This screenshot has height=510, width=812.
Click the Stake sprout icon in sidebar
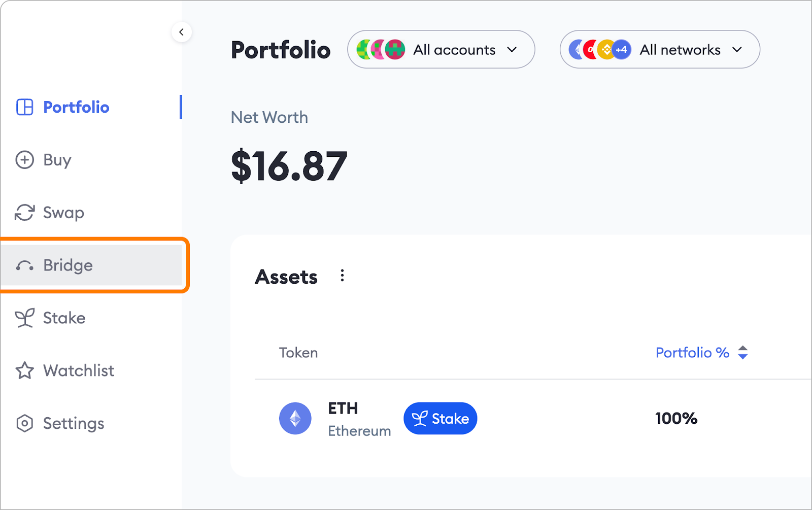coord(24,318)
